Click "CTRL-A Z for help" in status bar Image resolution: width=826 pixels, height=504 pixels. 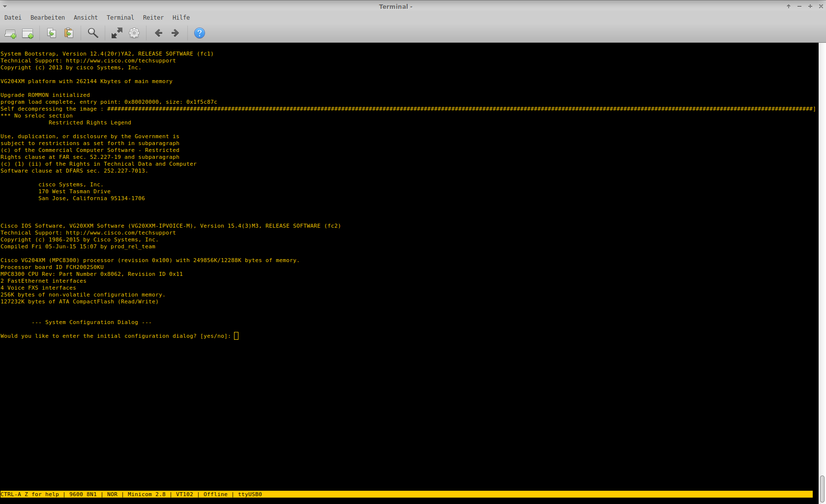tap(29, 495)
